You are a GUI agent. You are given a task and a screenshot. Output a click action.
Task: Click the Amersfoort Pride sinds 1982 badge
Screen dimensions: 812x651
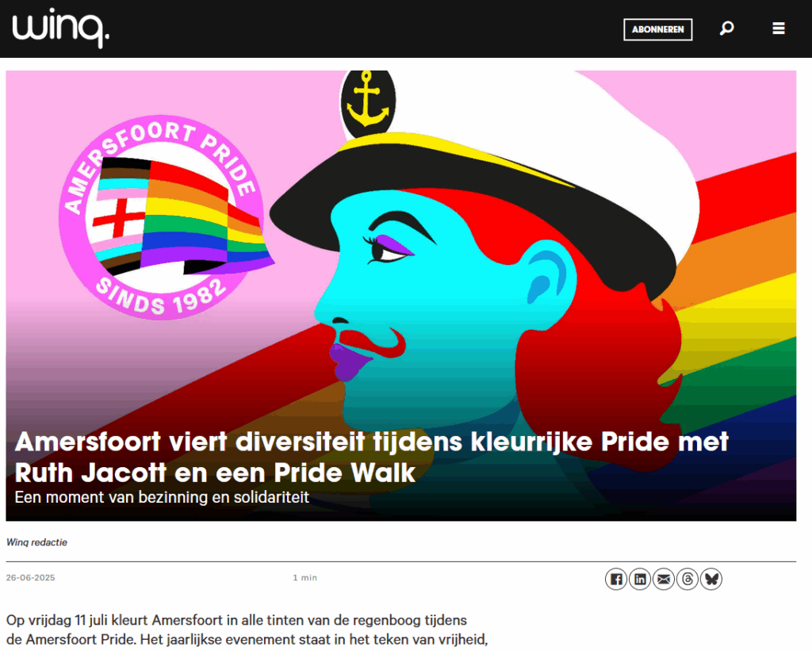[163, 217]
